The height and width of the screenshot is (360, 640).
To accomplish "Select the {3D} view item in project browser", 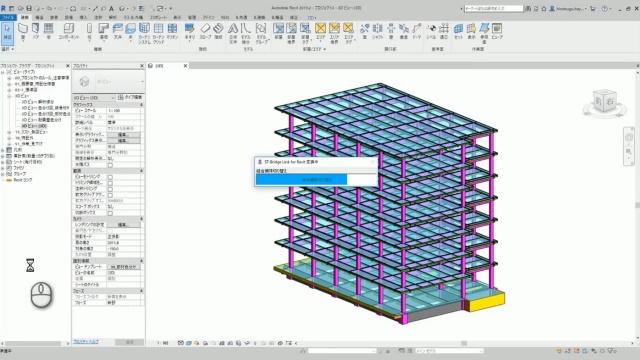I will coord(34,126).
